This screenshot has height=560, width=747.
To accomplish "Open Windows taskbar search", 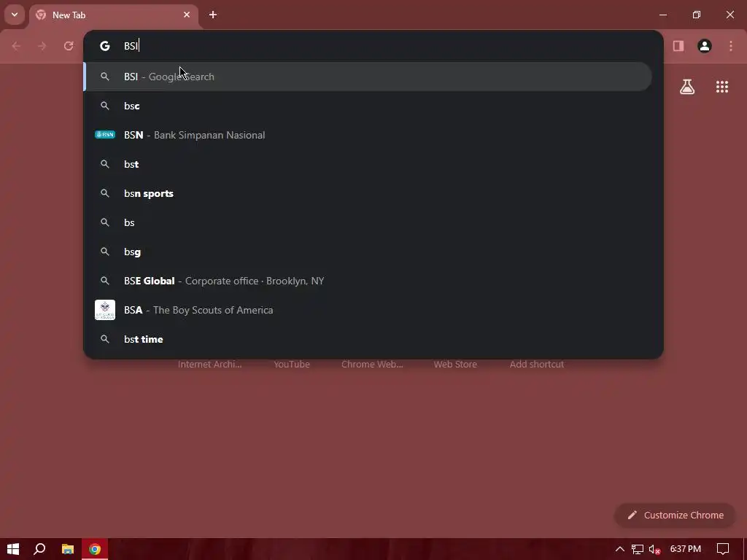I will pyautogui.click(x=39, y=549).
